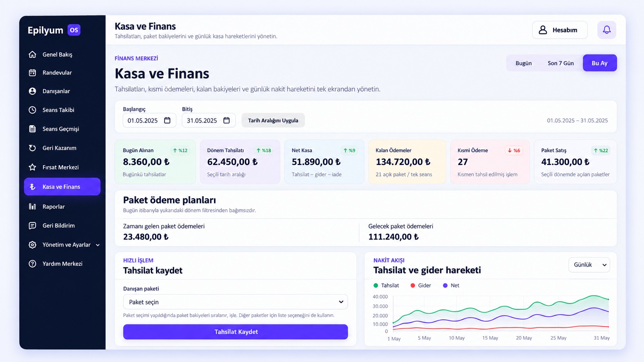This screenshot has width=644, height=362.
Task: Expand the Yönetim ve Ayarlar chevron
Action: tap(98, 245)
